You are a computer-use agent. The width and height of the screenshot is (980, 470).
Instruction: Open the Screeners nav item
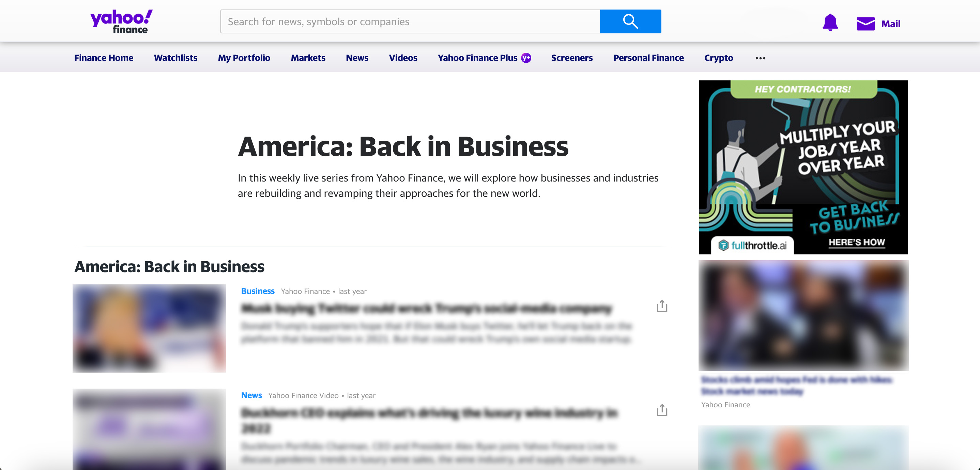(572, 58)
